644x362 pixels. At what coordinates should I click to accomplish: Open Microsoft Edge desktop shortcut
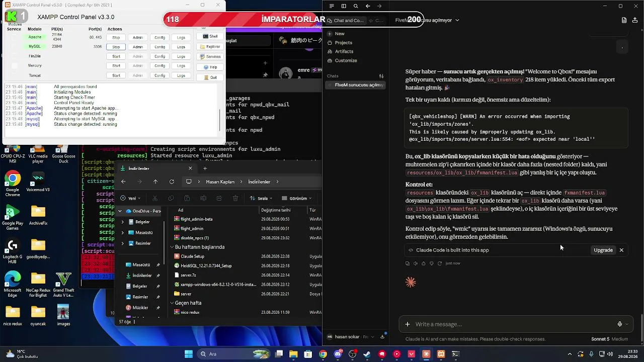pos(13,285)
